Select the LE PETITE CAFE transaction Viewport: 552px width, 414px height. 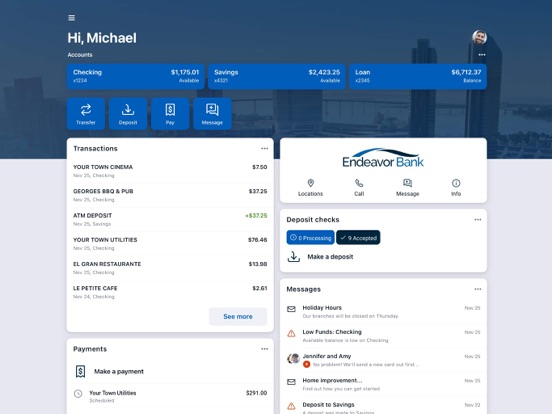170,292
